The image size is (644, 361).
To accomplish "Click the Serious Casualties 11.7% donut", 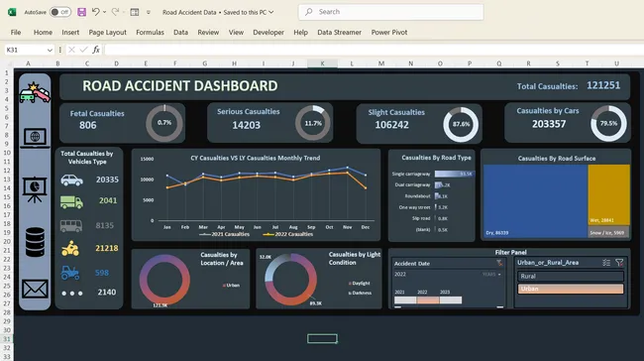I will point(313,123).
